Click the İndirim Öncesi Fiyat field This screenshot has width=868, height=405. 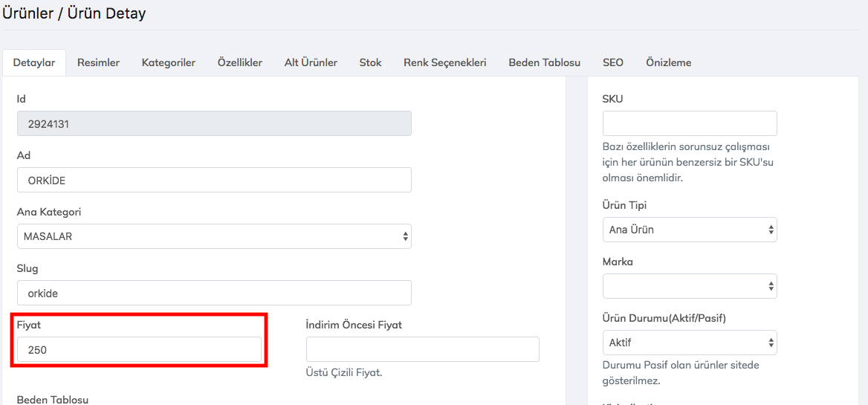[x=422, y=349]
